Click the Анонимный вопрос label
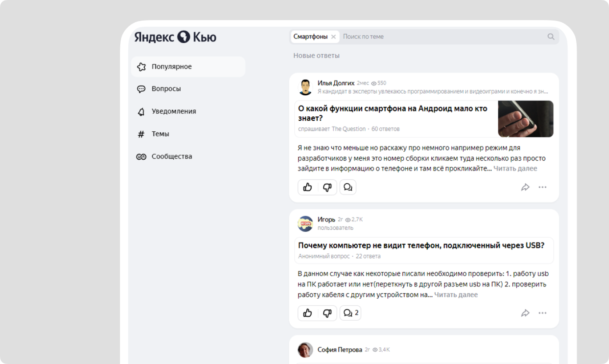 tap(324, 256)
